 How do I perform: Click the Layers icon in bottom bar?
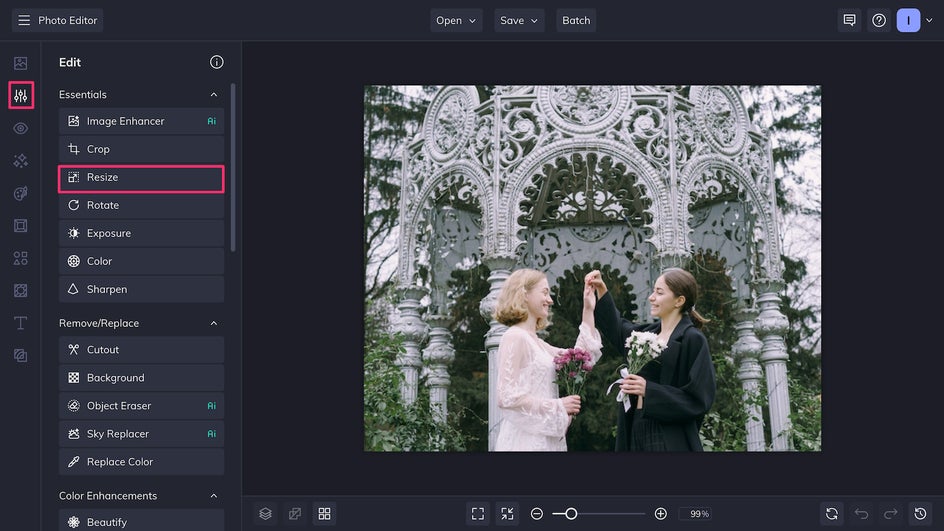[x=265, y=513]
